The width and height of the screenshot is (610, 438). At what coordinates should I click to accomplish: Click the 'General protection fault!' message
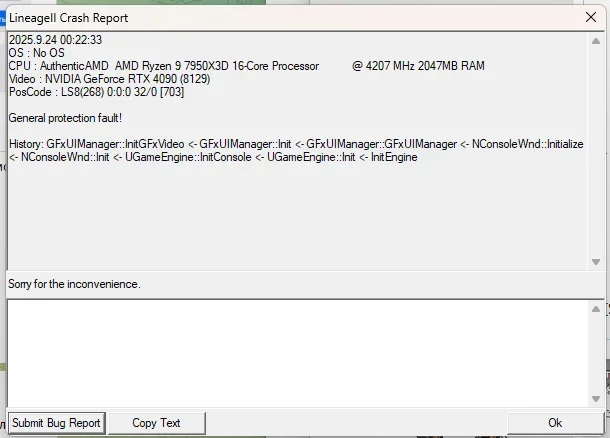pos(65,118)
